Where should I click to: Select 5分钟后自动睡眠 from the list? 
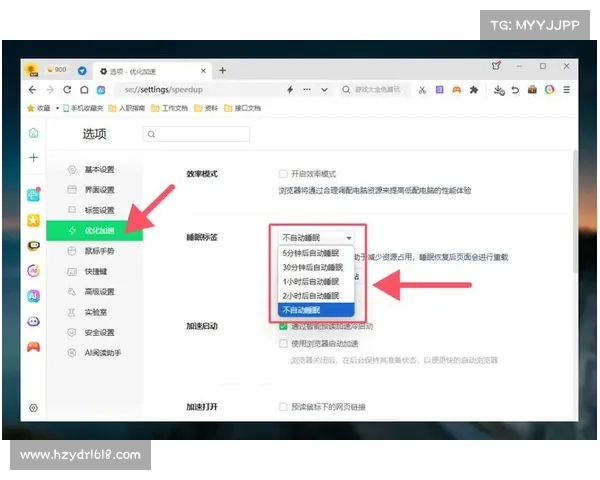311,254
